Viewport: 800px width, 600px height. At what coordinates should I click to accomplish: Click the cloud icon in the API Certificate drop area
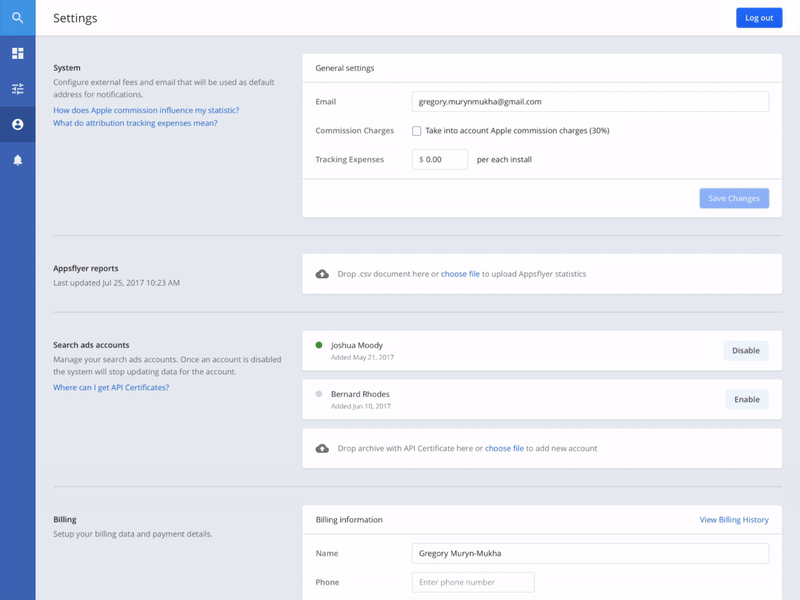pyautogui.click(x=323, y=447)
